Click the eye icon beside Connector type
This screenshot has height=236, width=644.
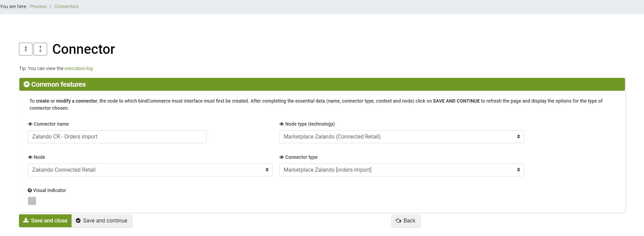click(282, 157)
